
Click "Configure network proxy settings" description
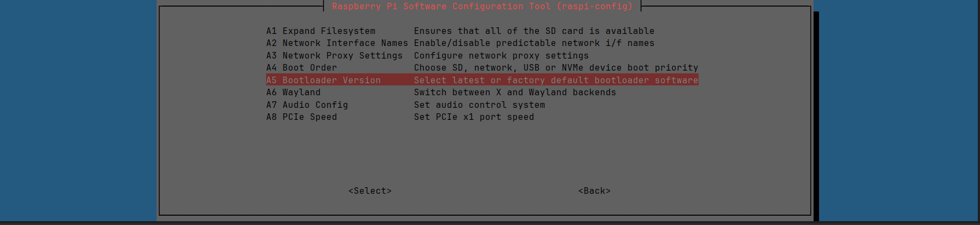click(x=501, y=56)
